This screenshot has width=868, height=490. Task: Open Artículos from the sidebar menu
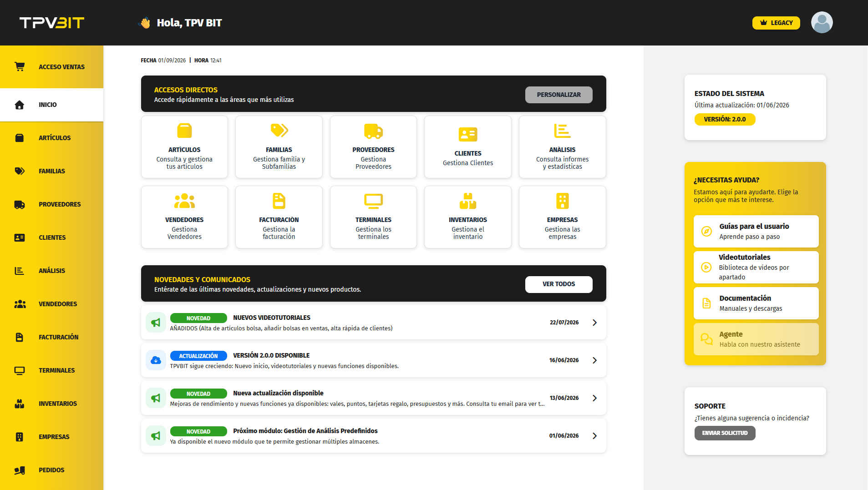point(52,138)
